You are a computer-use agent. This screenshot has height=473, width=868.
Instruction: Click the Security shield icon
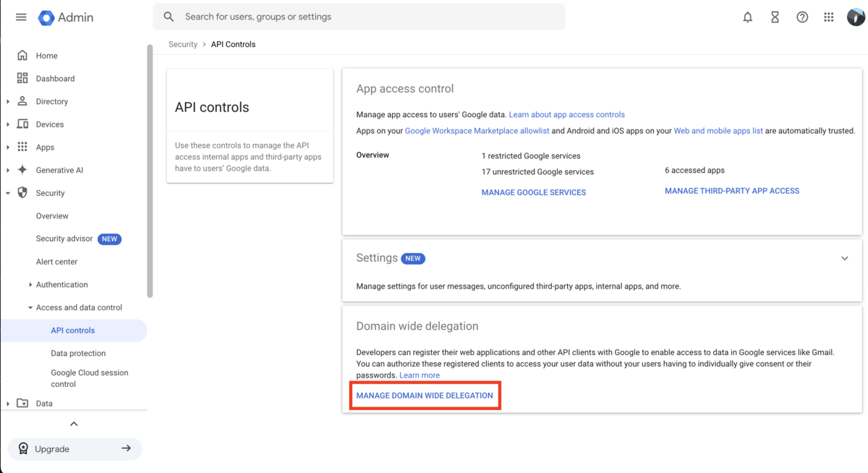pos(25,192)
